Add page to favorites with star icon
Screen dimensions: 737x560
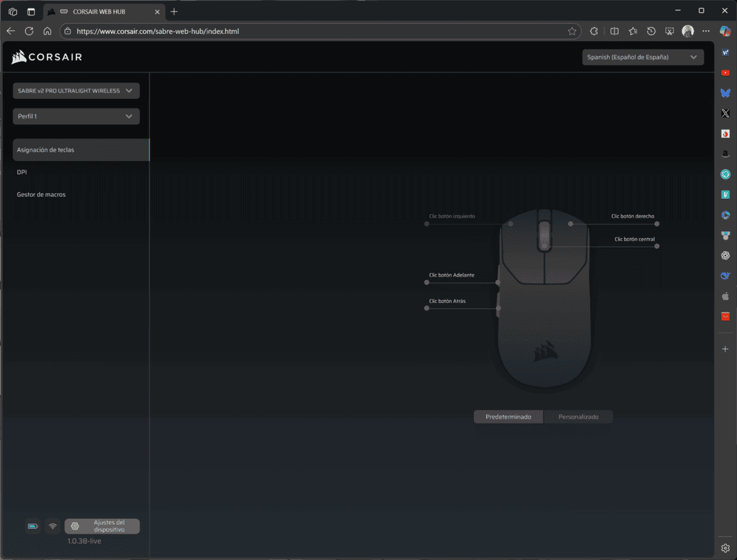click(572, 31)
